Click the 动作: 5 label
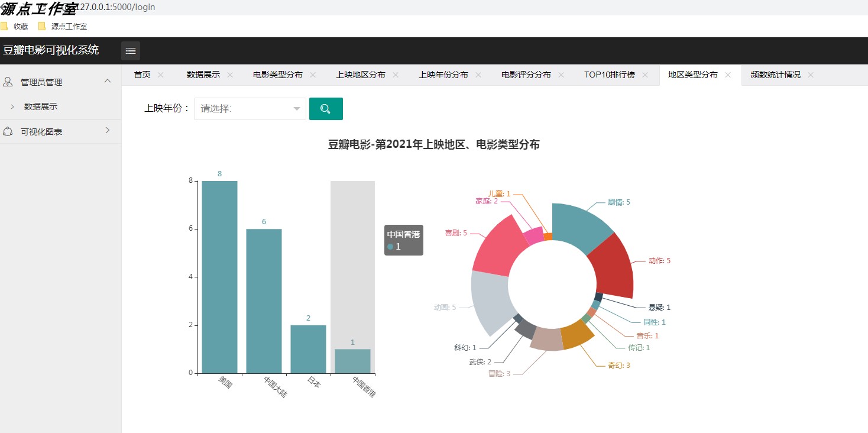Image resolution: width=868 pixels, height=433 pixels. pos(659,261)
